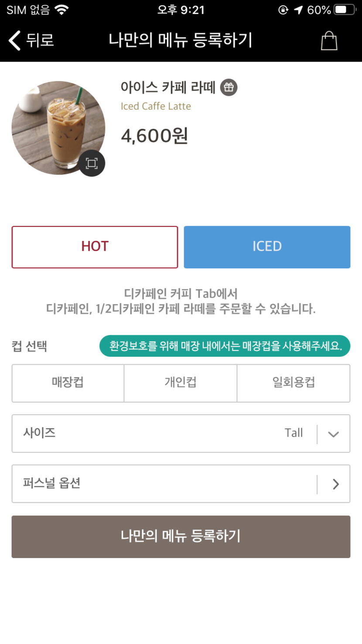Tap the Tall size value
362x644 pixels.
294,433
